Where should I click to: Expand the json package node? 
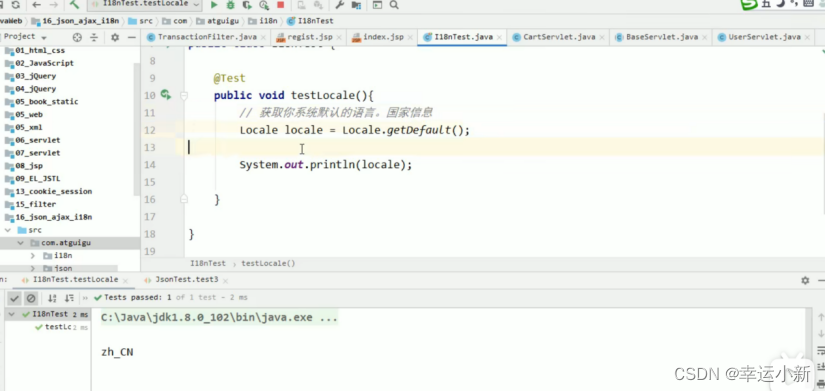pyautogui.click(x=33, y=268)
